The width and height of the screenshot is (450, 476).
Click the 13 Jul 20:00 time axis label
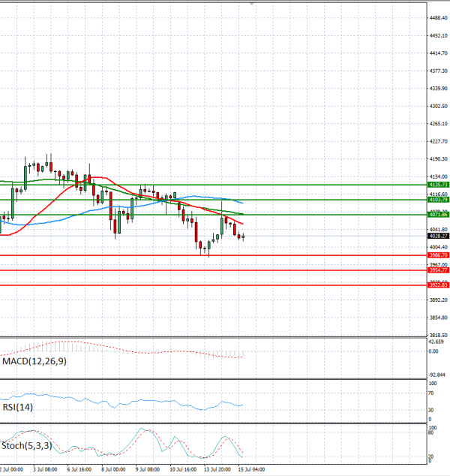point(217,469)
